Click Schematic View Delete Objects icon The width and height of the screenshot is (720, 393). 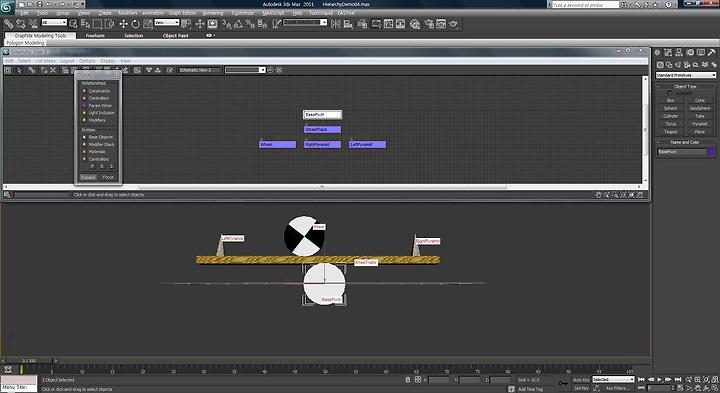[x=53, y=70]
